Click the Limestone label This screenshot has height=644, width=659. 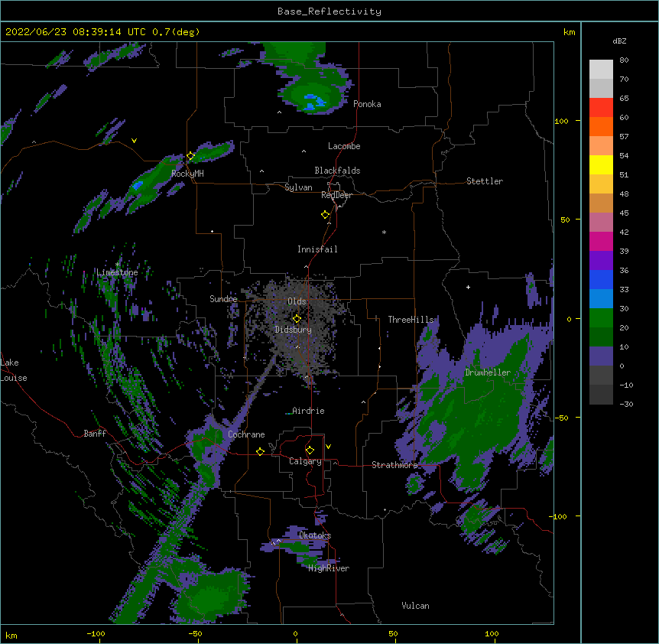coord(117,272)
